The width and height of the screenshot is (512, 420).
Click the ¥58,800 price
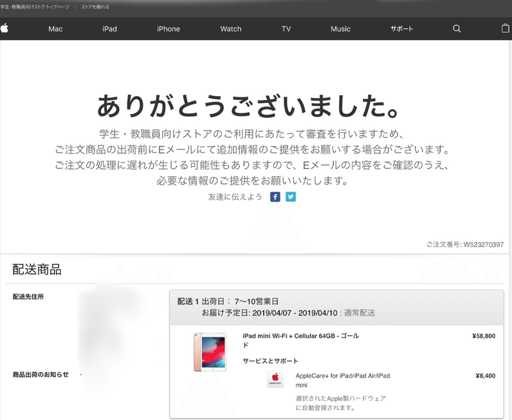(484, 336)
